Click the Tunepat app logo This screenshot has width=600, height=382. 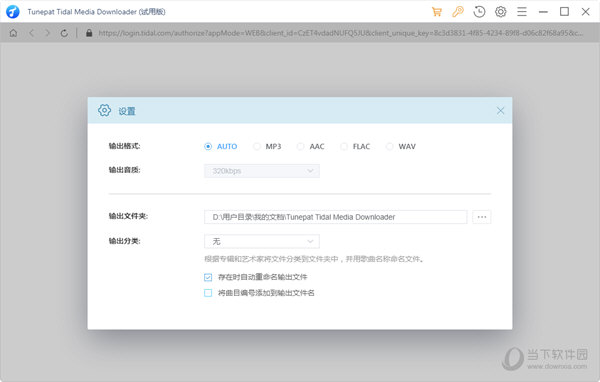point(13,12)
